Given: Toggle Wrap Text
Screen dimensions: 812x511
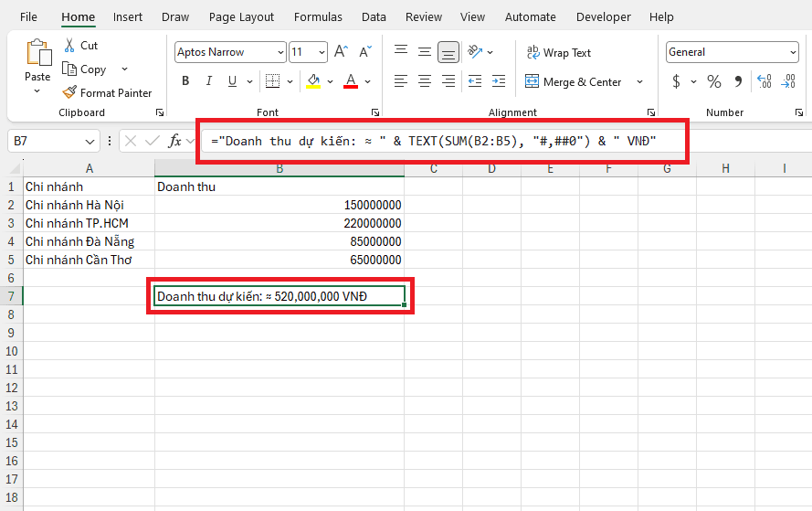Looking at the screenshot, I should [559, 53].
